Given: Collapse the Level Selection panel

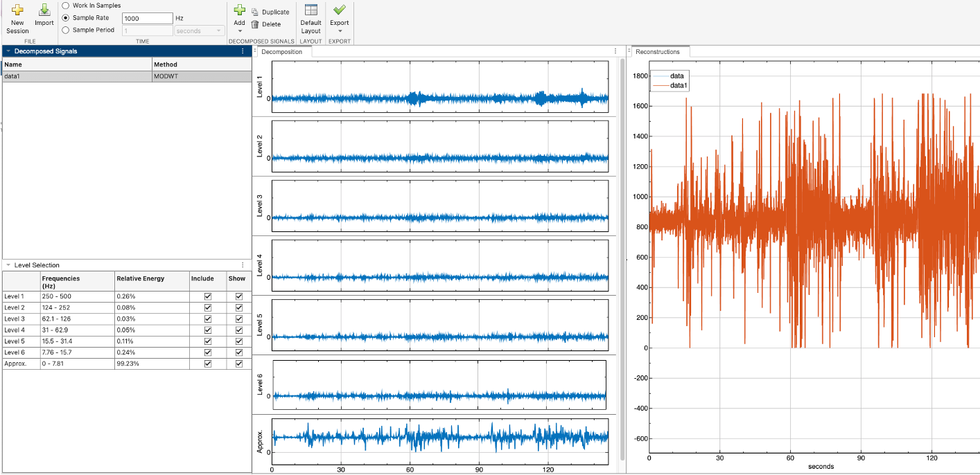Looking at the screenshot, I should point(8,265).
